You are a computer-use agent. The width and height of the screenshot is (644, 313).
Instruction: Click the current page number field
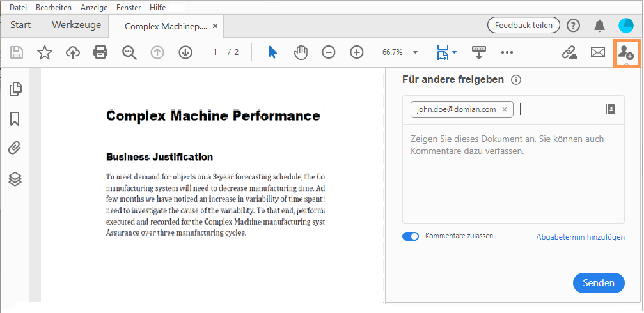click(215, 52)
